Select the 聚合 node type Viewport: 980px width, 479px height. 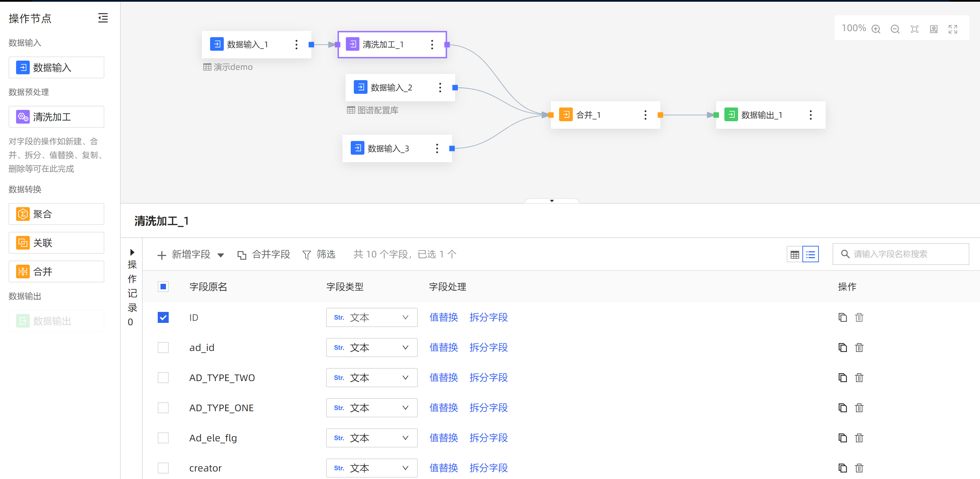click(x=56, y=214)
